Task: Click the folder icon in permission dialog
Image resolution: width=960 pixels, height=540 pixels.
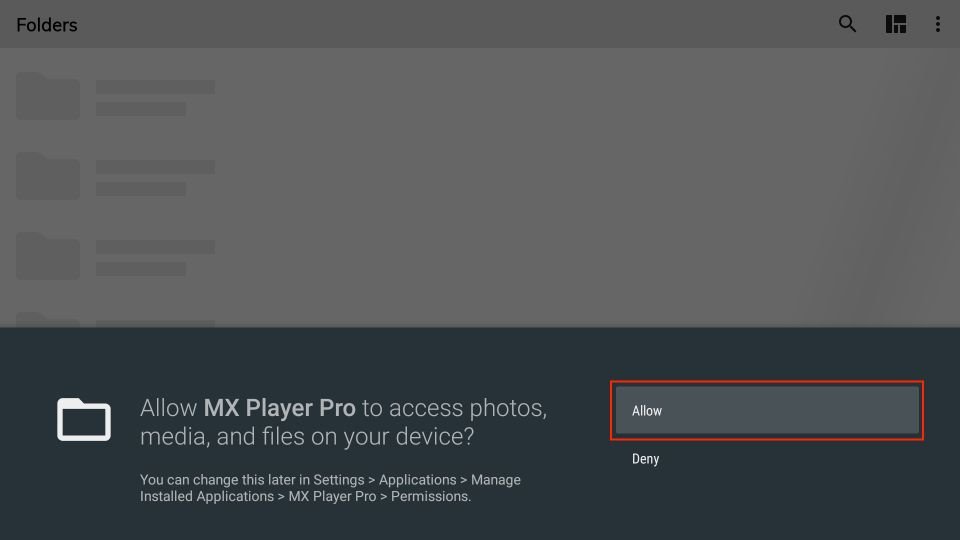Action: 84,419
